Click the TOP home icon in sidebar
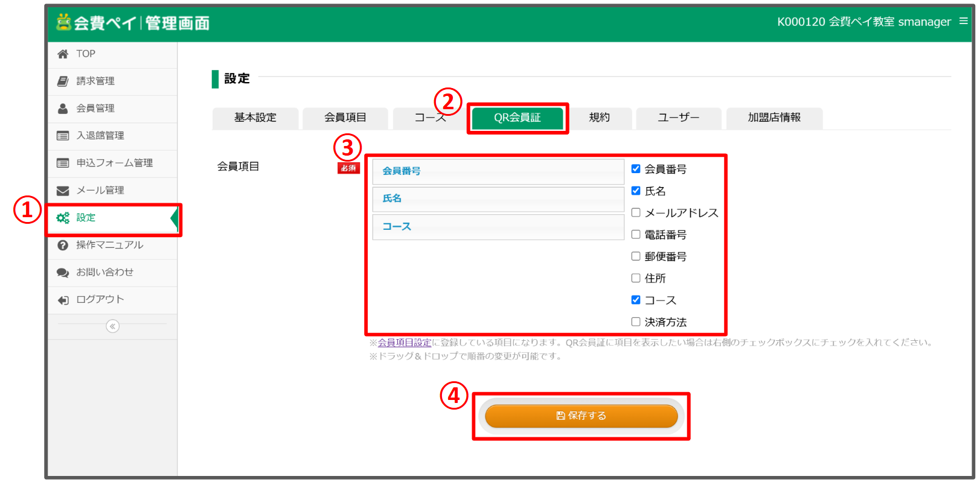Image resolution: width=980 pixels, height=482 pixels. click(x=63, y=54)
